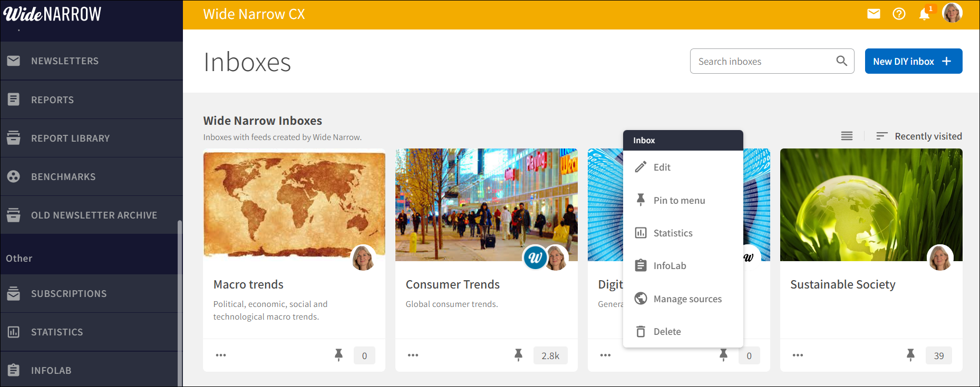980x387 pixels.
Task: Focus the Search inboxes field
Action: pos(772,61)
